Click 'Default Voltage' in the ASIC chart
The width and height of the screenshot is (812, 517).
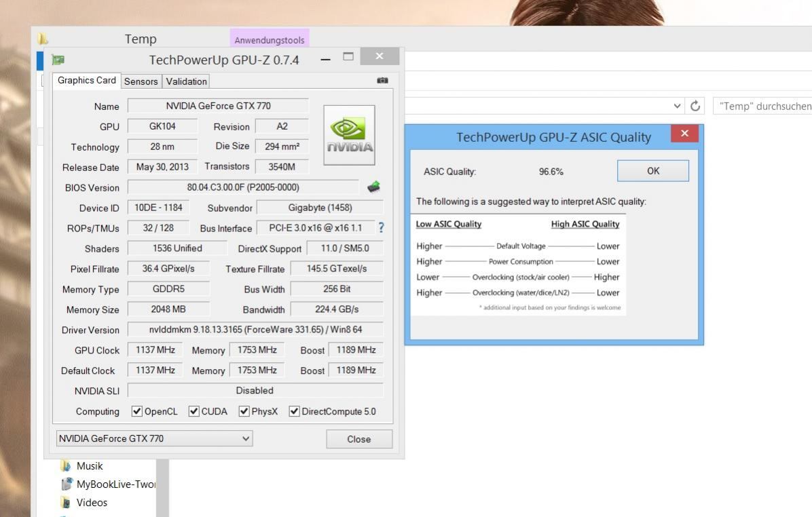coord(521,246)
